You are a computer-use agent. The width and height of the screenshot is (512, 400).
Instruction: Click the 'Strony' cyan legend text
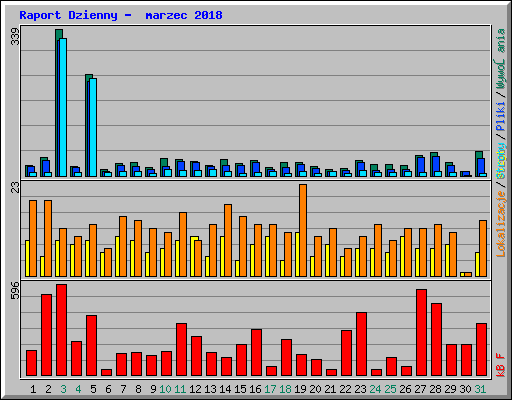(501, 160)
